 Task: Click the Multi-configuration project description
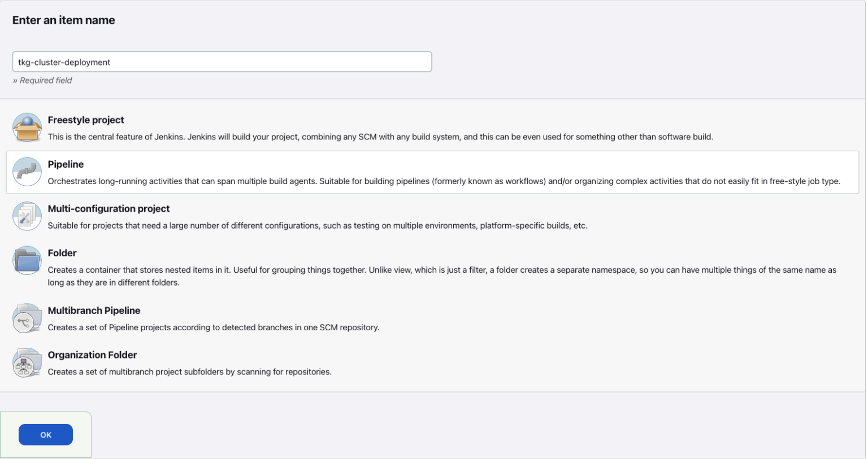317,226
